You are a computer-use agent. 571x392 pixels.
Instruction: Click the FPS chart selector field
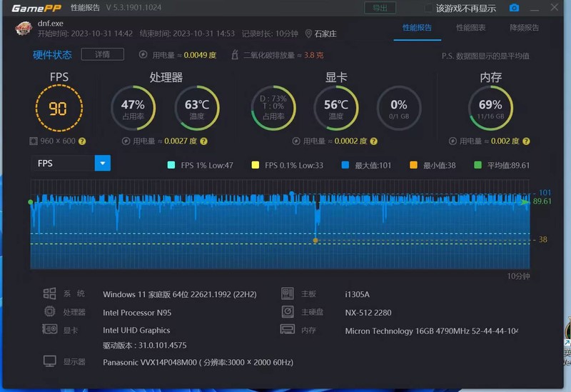63,164
